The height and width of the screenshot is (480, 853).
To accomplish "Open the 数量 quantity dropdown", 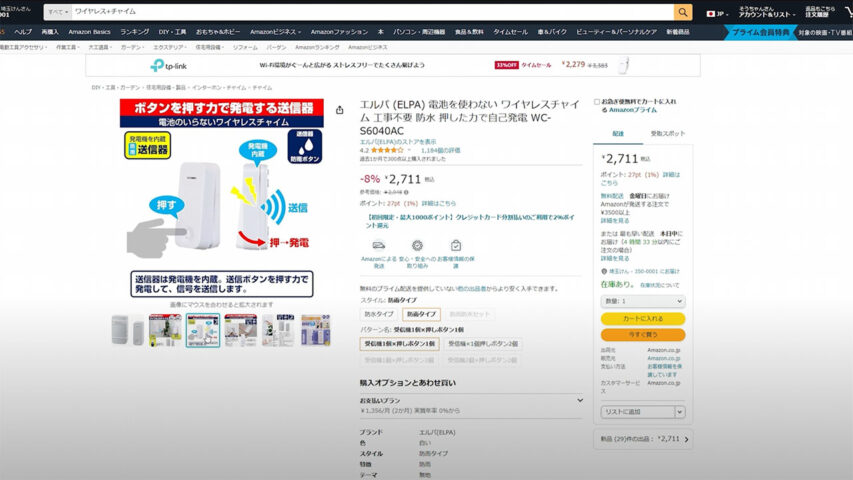I will [x=642, y=301].
